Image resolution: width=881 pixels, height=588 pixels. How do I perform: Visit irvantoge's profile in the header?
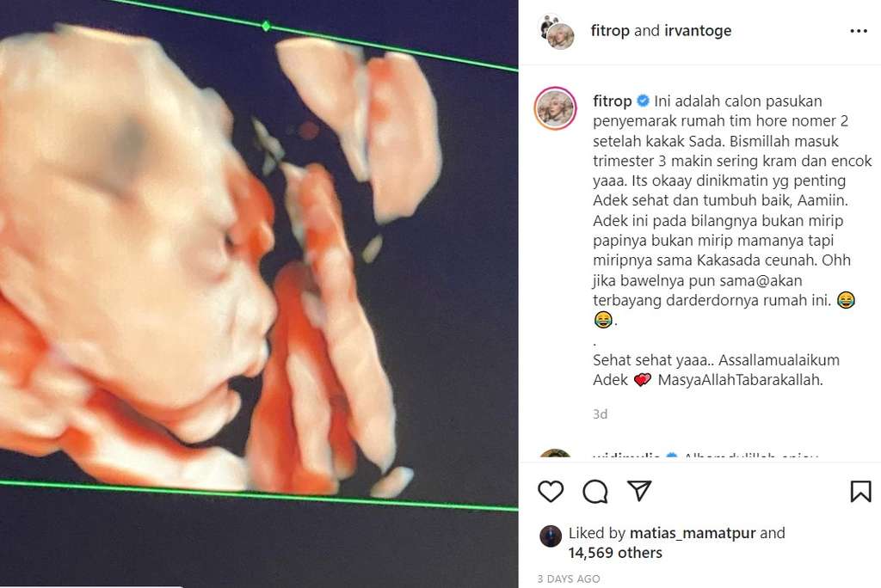(x=698, y=31)
